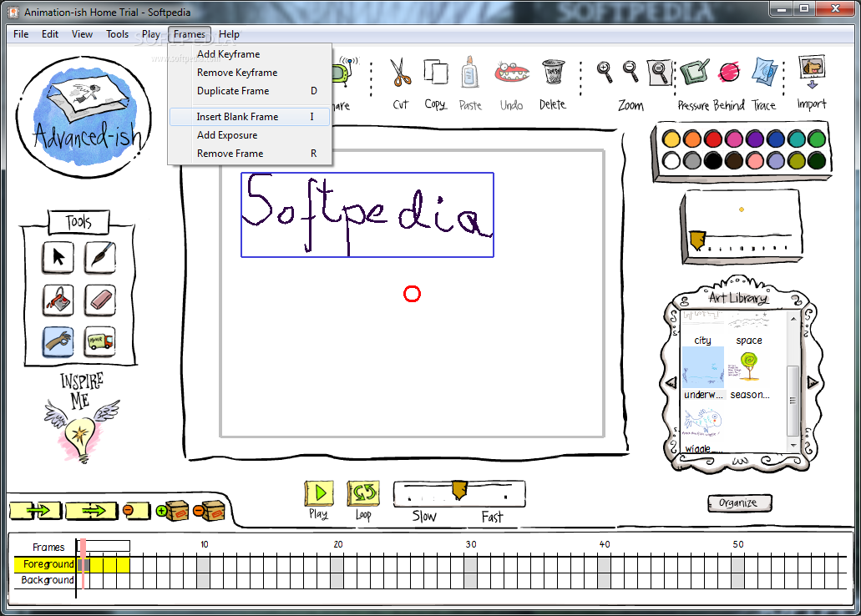Open the Tools menu
The height and width of the screenshot is (616, 861).
(x=117, y=34)
